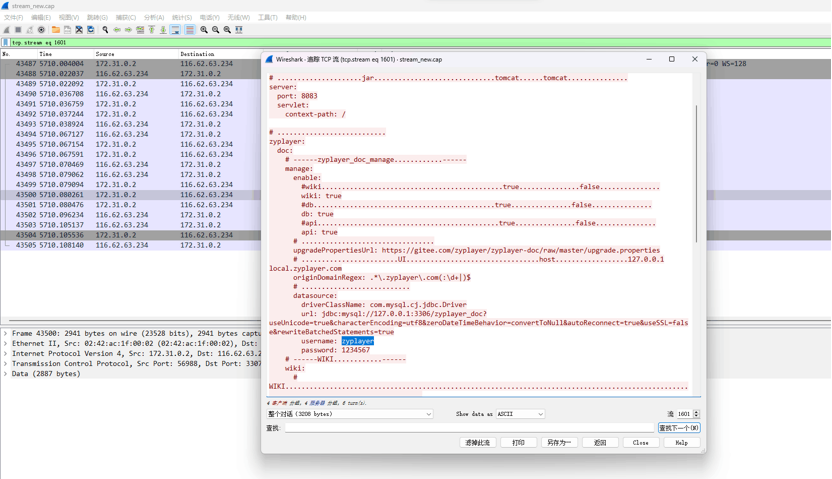Screen dimensions: 832x479
Task: Click the stream content vertical scrollbar
Action: pyautogui.click(x=696, y=175)
